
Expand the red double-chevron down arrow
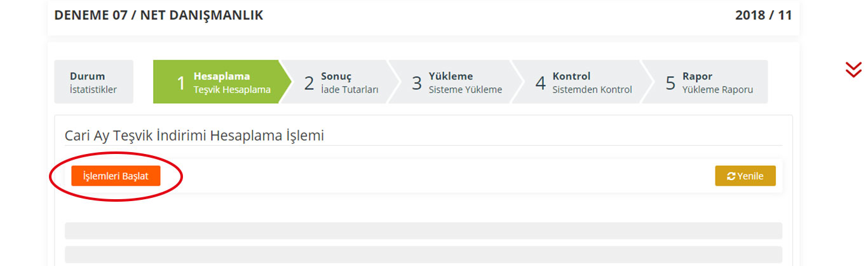point(853,70)
